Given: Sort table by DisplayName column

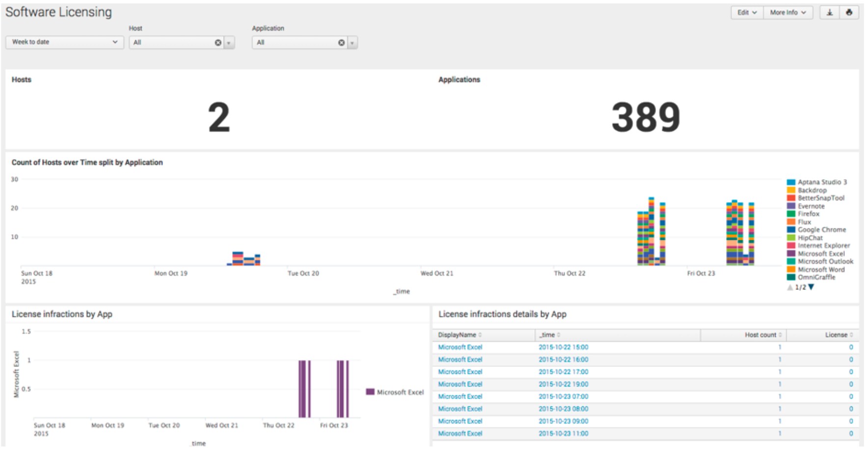Looking at the screenshot, I should point(460,335).
